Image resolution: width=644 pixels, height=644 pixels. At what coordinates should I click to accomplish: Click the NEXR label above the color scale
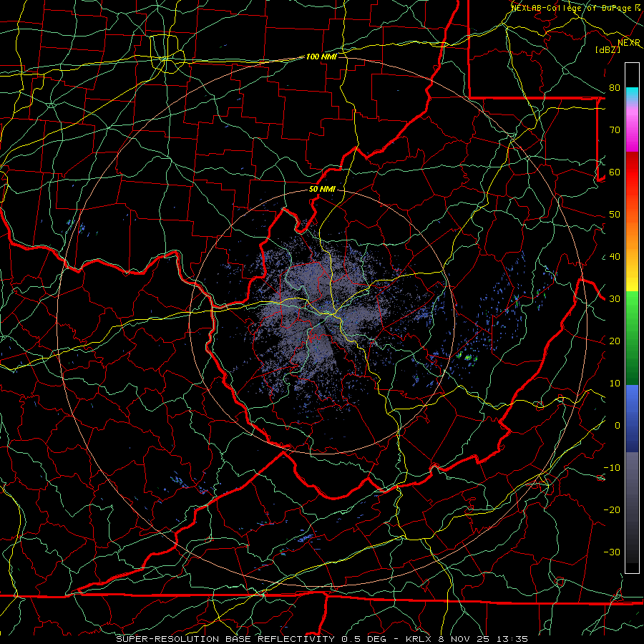(x=629, y=43)
